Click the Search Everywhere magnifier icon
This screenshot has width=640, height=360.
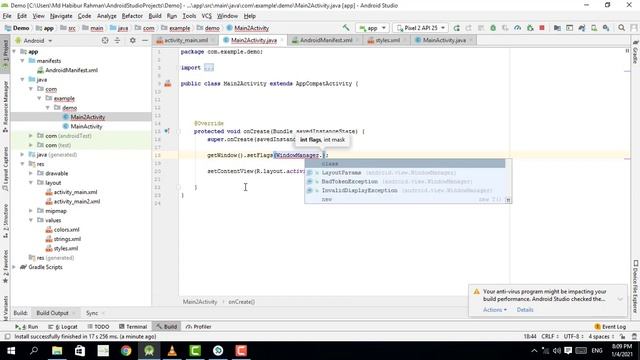coord(621,28)
